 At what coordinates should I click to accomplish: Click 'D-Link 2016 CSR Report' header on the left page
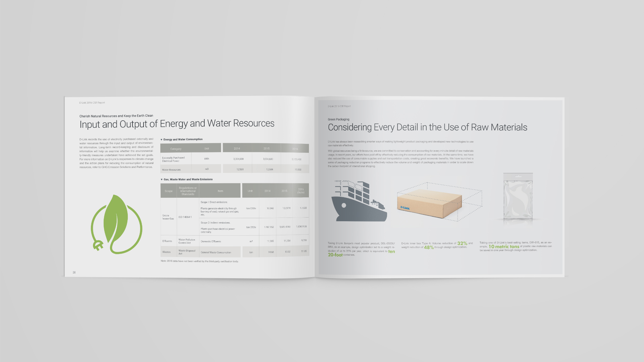click(x=92, y=103)
